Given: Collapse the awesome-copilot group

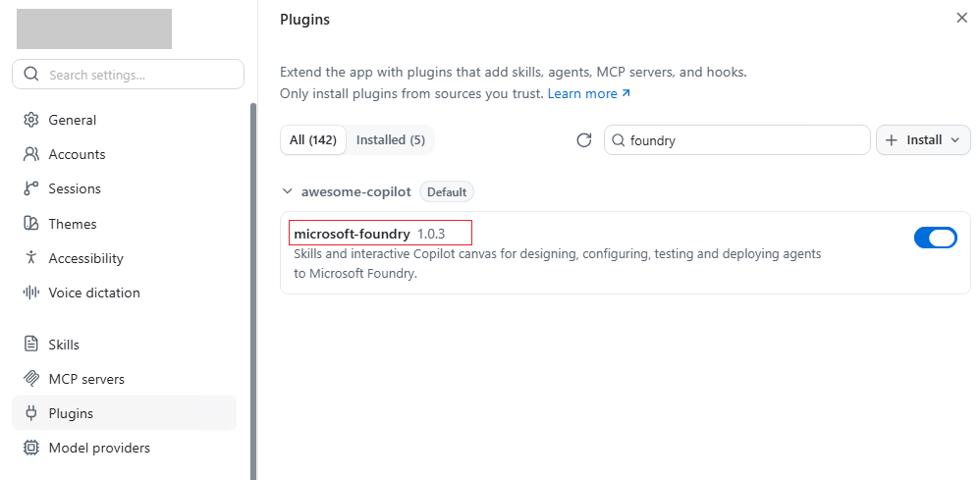Looking at the screenshot, I should pos(287,191).
